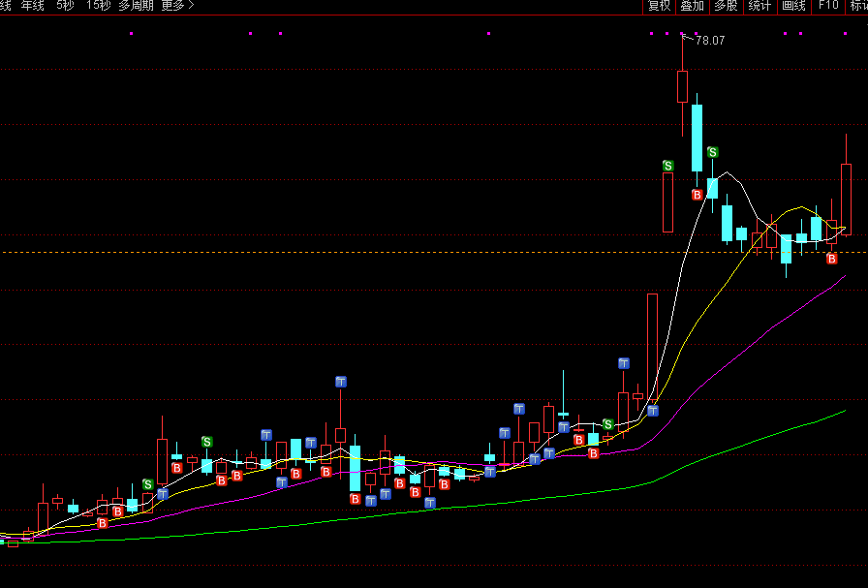
Task: Click the leftmost blue T marker
Action: 163,494
